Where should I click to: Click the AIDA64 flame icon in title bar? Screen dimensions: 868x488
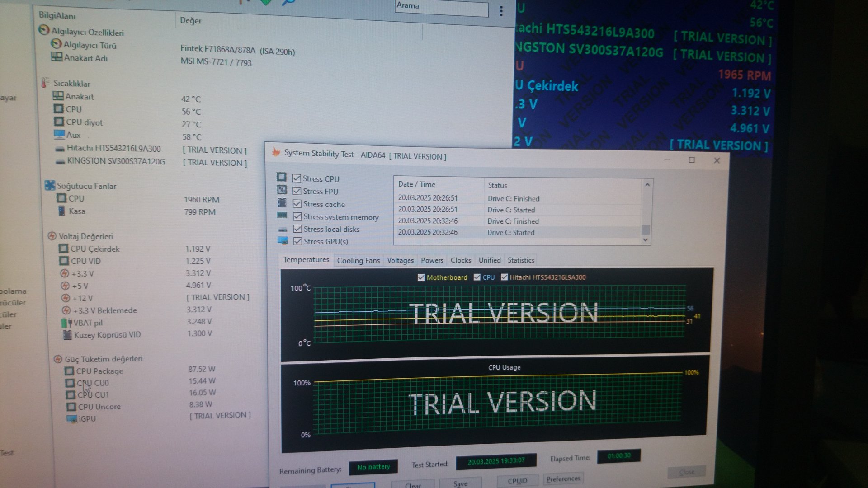(276, 152)
